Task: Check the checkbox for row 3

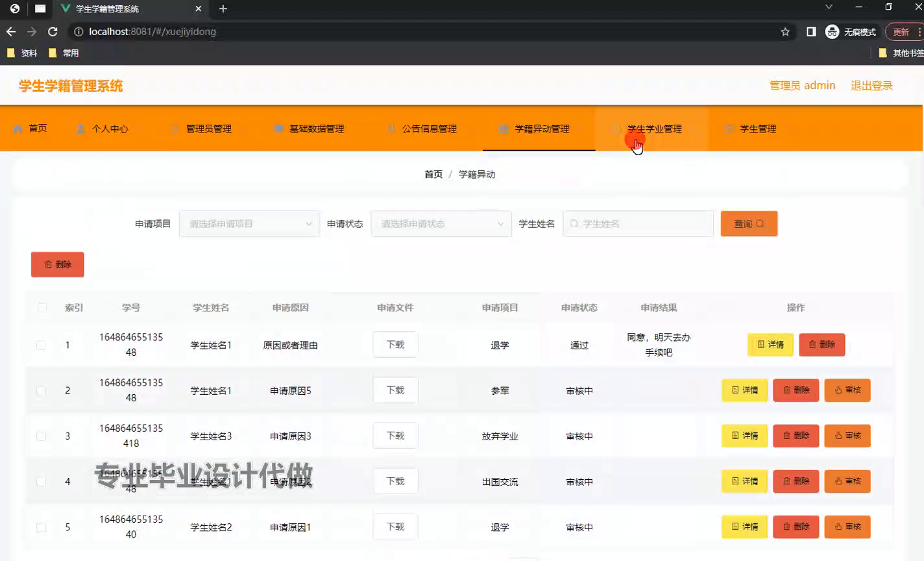Action: click(41, 436)
